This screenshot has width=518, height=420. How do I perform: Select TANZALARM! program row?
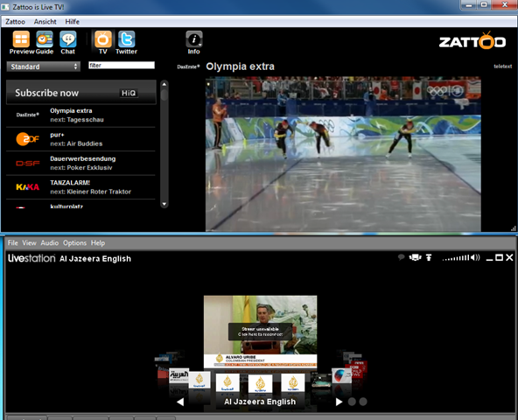coord(80,187)
